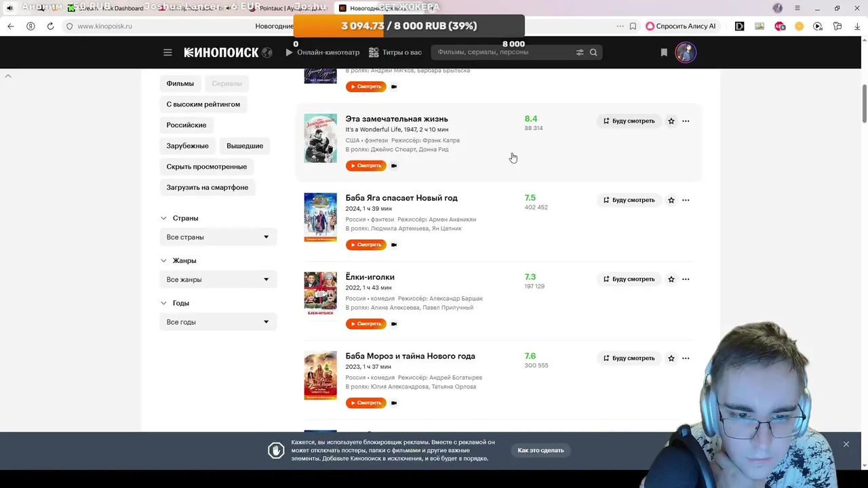The width and height of the screenshot is (868, 488).
Task: Enable С высоким рейтингом filter
Action: (203, 104)
